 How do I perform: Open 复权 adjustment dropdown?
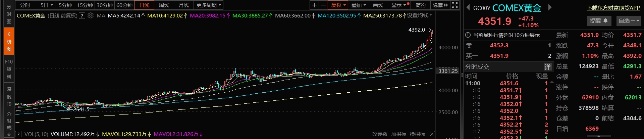click(338, 5)
